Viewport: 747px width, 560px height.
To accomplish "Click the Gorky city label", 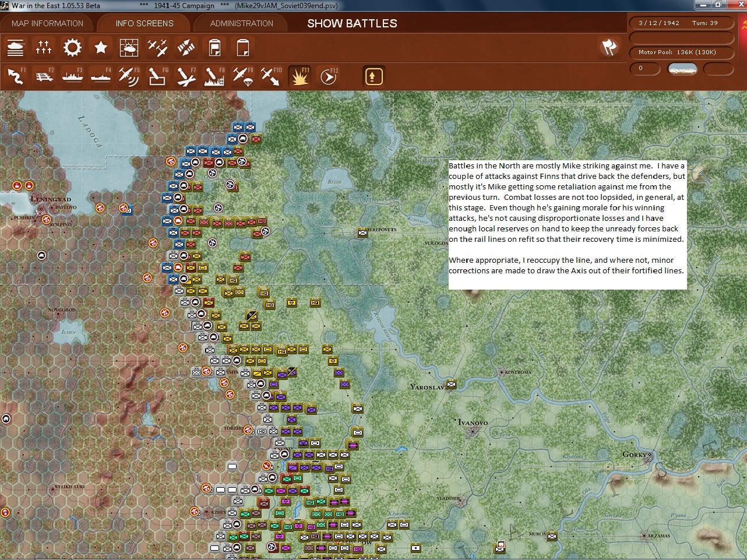I will (635, 455).
